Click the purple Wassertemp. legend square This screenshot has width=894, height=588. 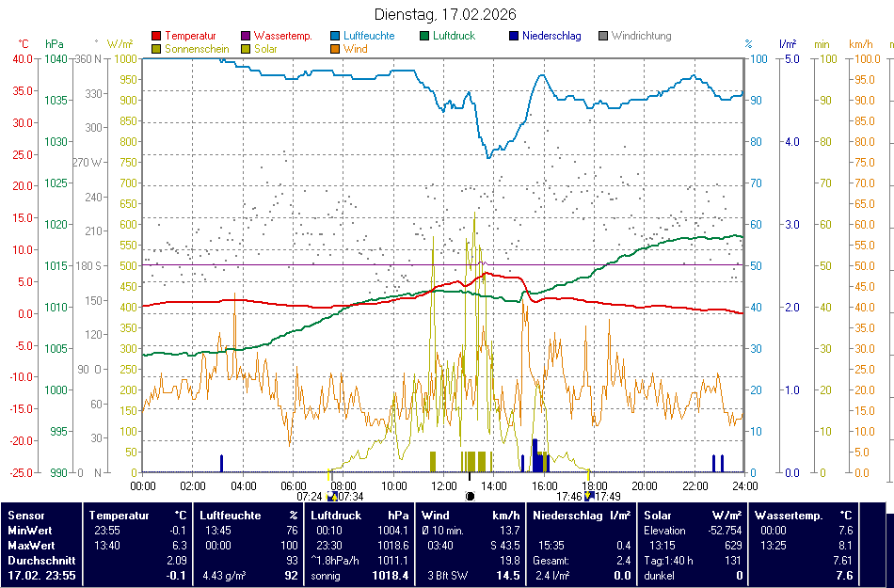point(247,37)
